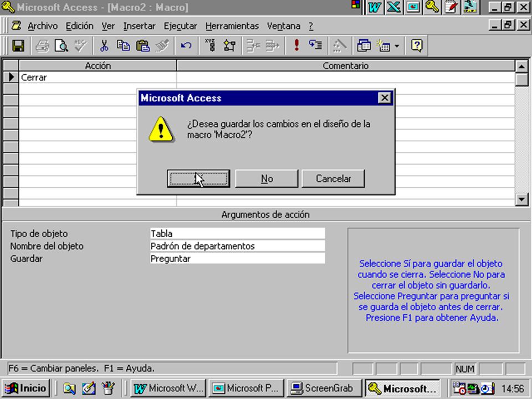Toggle the Macro Names column icon
532x399 pixels.
pyautogui.click(x=211, y=45)
